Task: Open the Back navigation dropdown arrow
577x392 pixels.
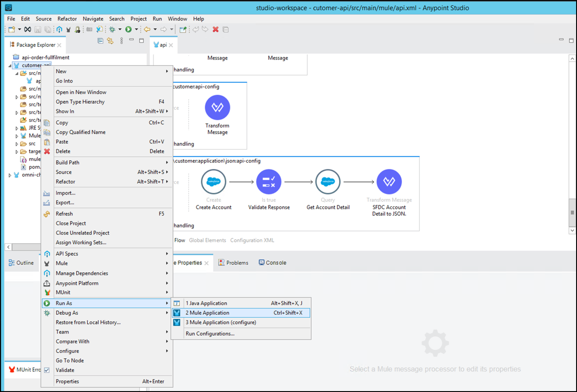Action: (x=155, y=29)
